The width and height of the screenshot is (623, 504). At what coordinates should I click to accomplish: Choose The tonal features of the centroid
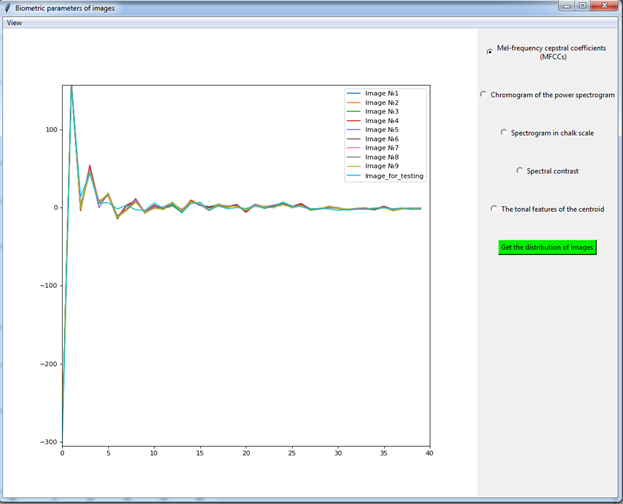[494, 209]
